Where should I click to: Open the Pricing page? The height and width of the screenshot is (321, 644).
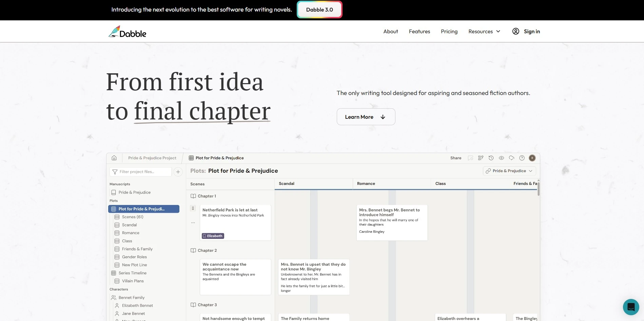pos(449,31)
